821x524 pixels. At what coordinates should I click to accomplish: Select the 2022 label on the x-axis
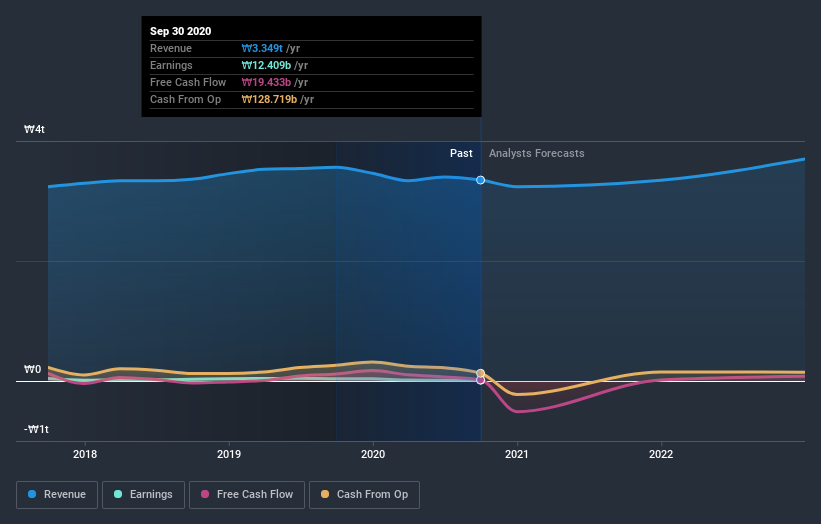(661, 454)
